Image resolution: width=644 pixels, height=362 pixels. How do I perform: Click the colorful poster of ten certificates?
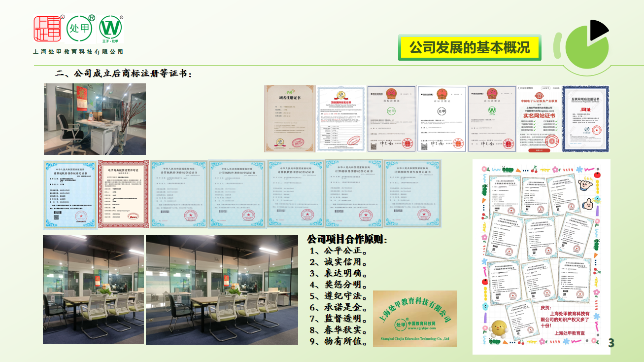[541, 256]
